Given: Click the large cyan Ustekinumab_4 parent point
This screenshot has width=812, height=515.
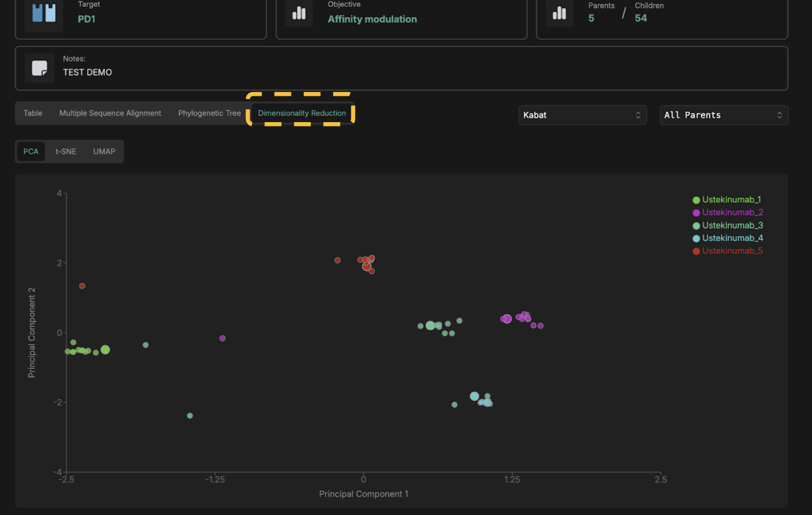Looking at the screenshot, I should (x=474, y=396).
